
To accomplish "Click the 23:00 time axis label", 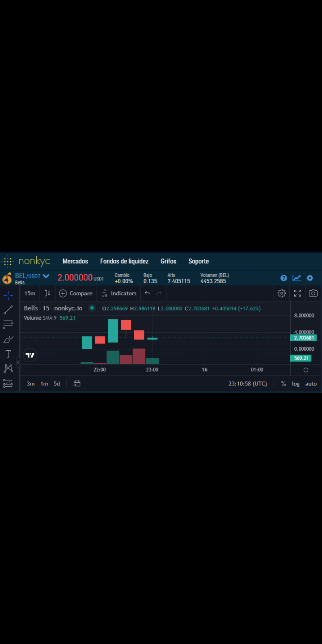I will 152,370.
